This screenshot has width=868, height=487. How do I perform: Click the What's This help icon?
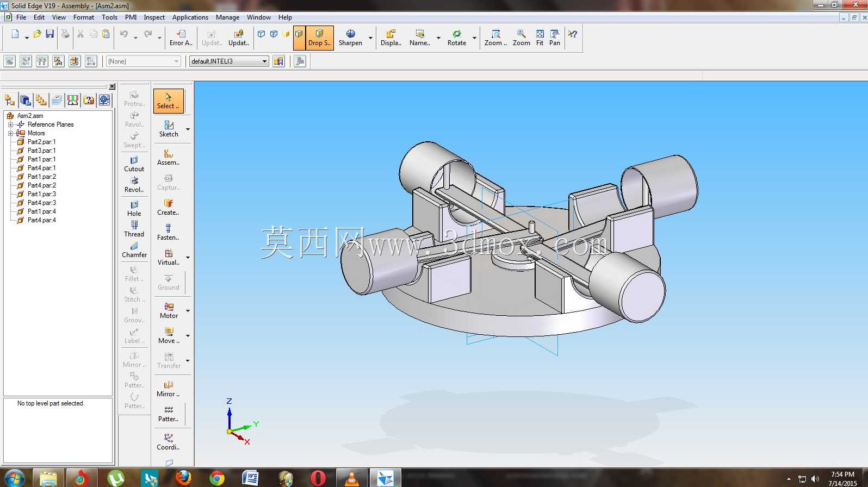click(x=573, y=34)
